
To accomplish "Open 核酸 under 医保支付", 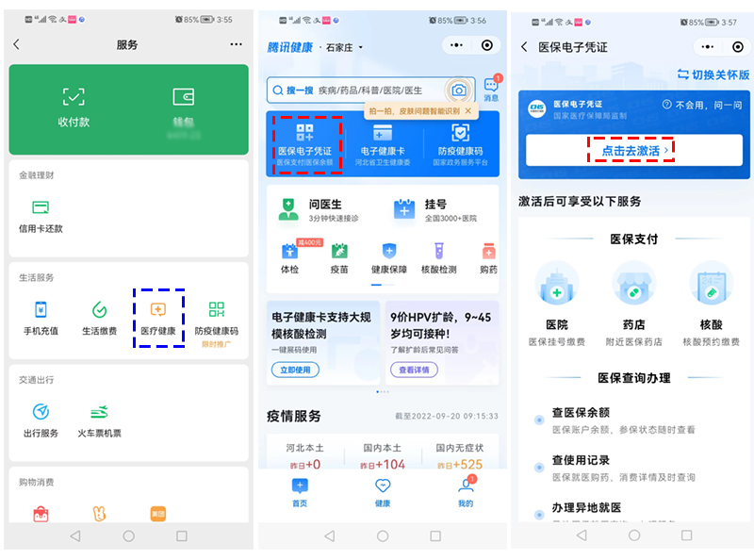I will pos(712,305).
